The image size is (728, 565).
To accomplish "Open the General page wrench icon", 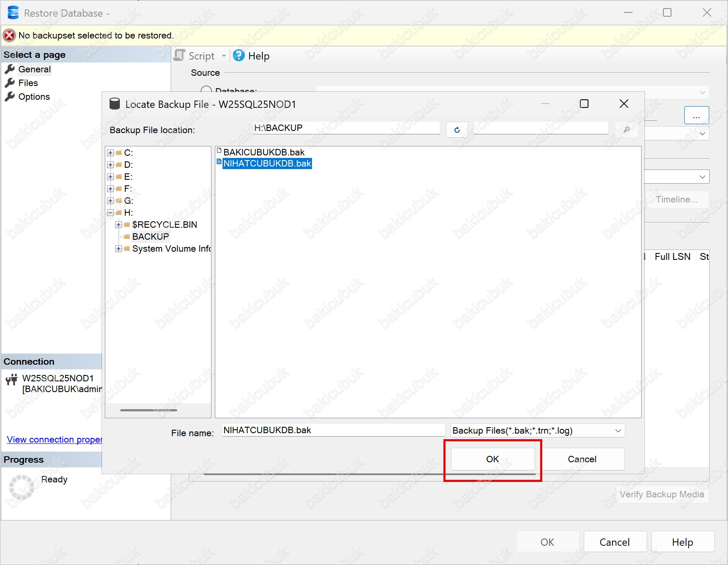I will pyautogui.click(x=10, y=69).
